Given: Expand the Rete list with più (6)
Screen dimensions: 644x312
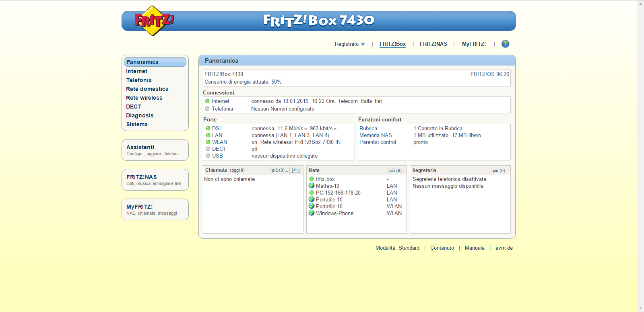Looking at the screenshot, I should 397,170.
